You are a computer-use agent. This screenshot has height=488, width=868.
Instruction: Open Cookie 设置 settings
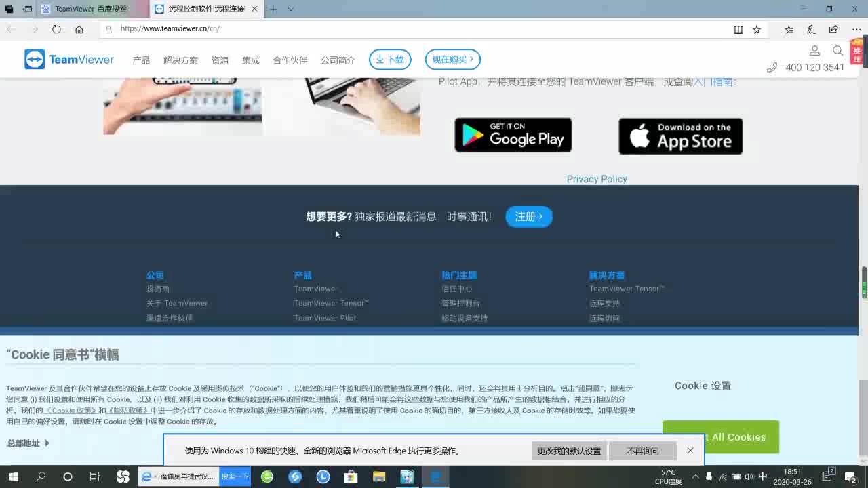[703, 386]
